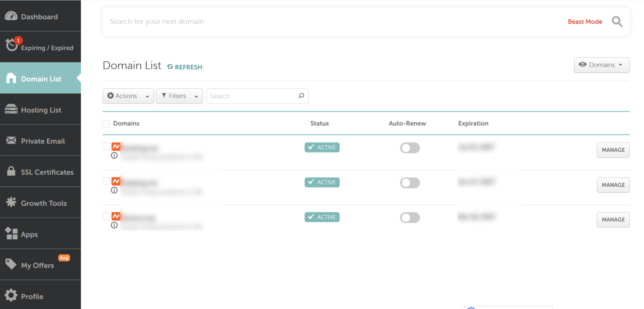Image resolution: width=644 pixels, height=309 pixels.
Task: Open the Dashboard speedometer icon
Action: tap(11, 16)
